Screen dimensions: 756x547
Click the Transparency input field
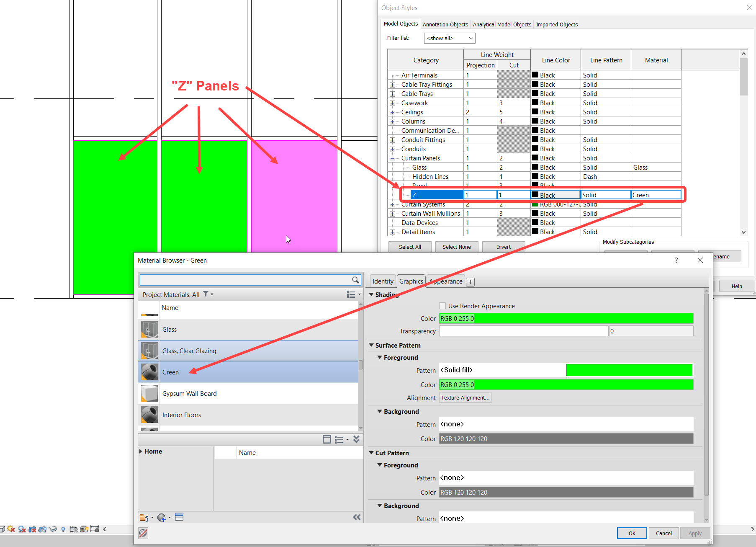[x=522, y=331]
